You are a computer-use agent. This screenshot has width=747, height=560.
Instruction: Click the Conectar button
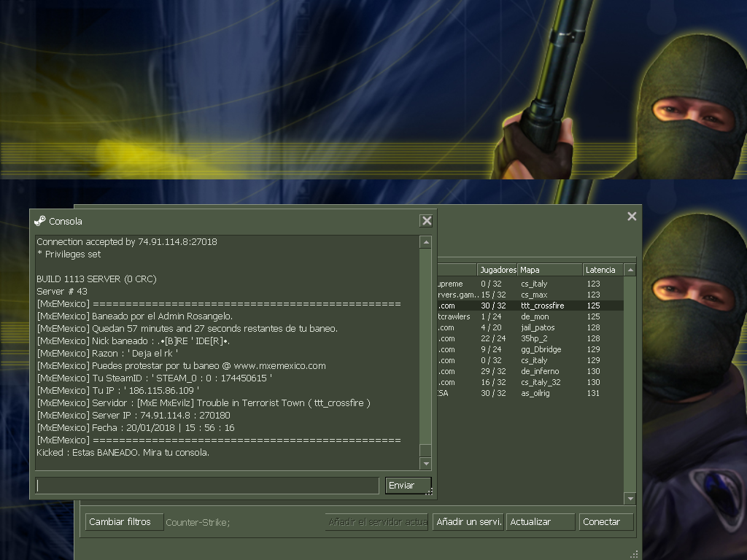point(606,522)
